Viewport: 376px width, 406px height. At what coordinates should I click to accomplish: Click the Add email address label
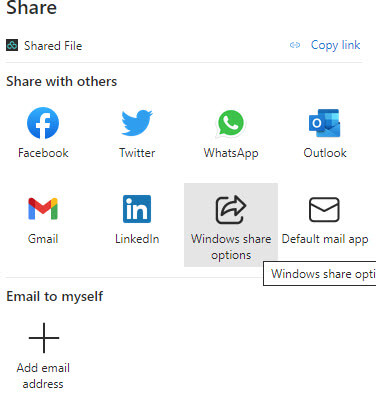tap(43, 376)
